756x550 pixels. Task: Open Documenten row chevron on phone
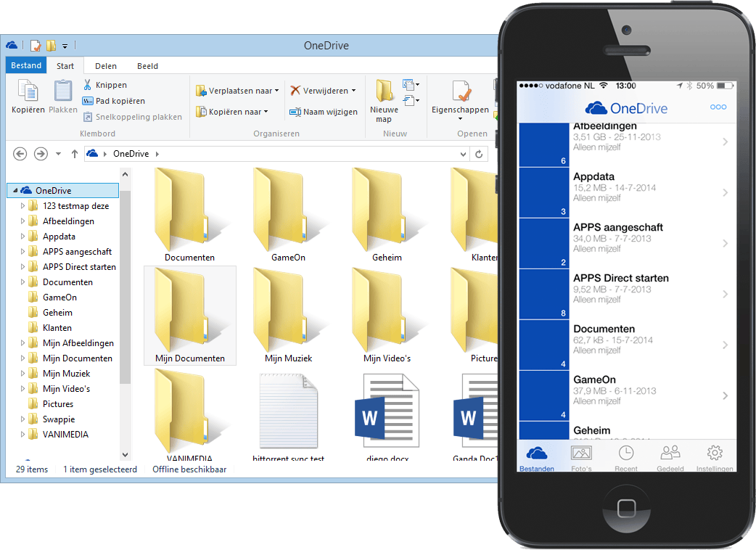pyautogui.click(x=726, y=345)
